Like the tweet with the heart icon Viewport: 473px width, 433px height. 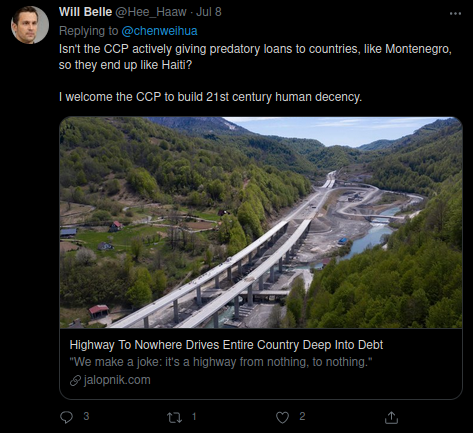282,417
